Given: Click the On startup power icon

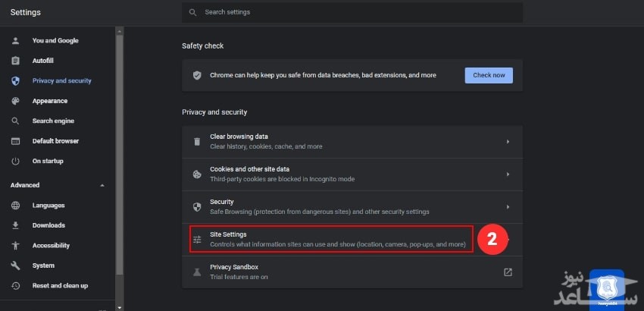Looking at the screenshot, I should (15, 161).
